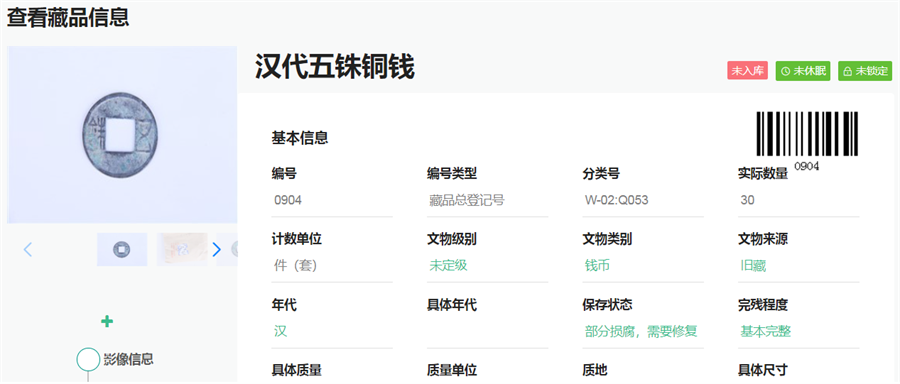Click the 未休眠 green status tag
This screenshot has width=900, height=384.
[803, 71]
